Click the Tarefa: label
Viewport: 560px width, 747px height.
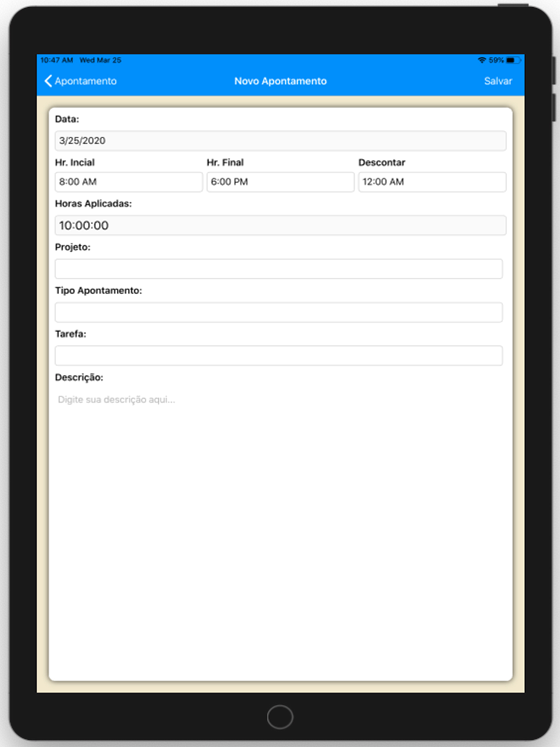point(71,334)
